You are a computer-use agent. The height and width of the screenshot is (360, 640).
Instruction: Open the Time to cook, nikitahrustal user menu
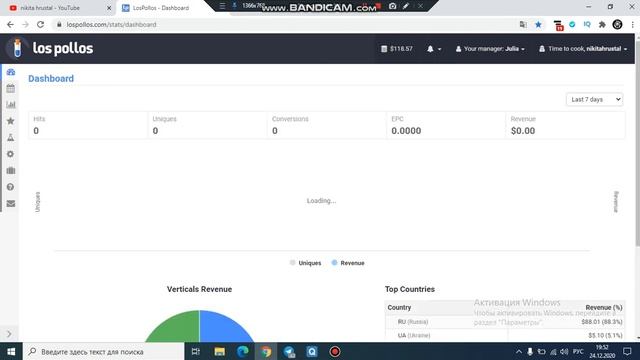point(583,49)
